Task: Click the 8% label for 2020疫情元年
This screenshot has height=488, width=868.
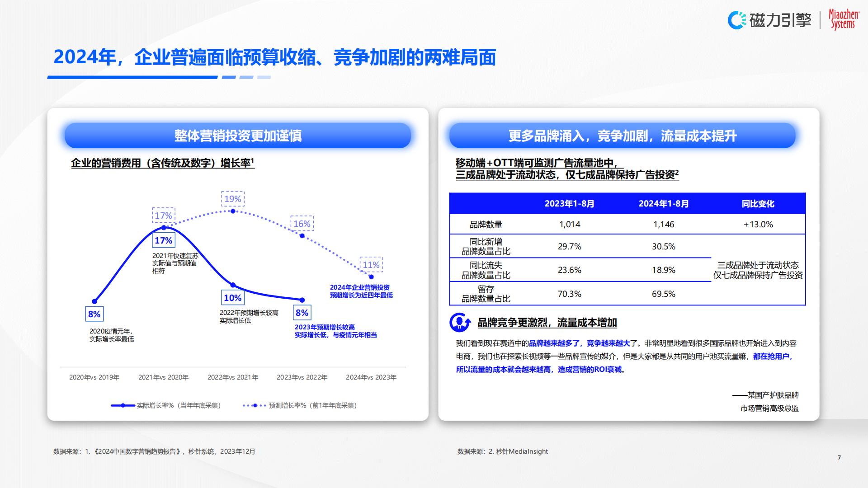Action: coord(94,314)
